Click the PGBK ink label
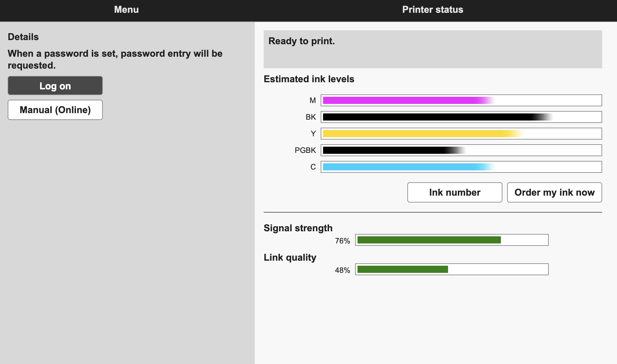 [x=305, y=150]
